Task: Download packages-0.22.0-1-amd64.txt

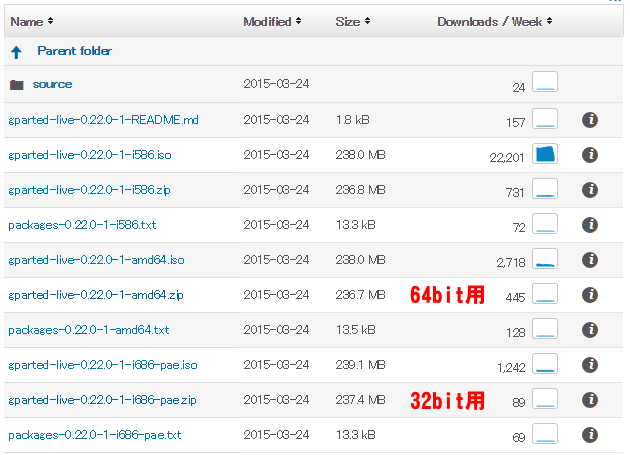Action: click(x=89, y=330)
